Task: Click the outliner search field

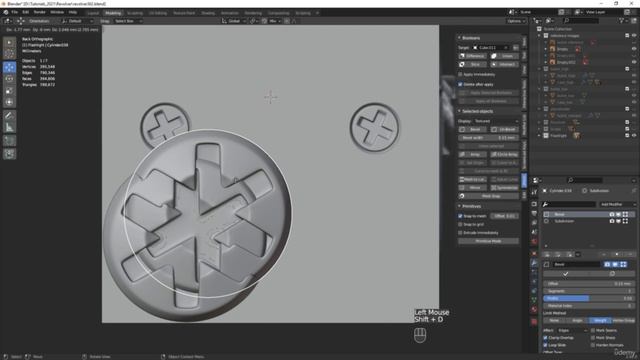Action: click(581, 20)
